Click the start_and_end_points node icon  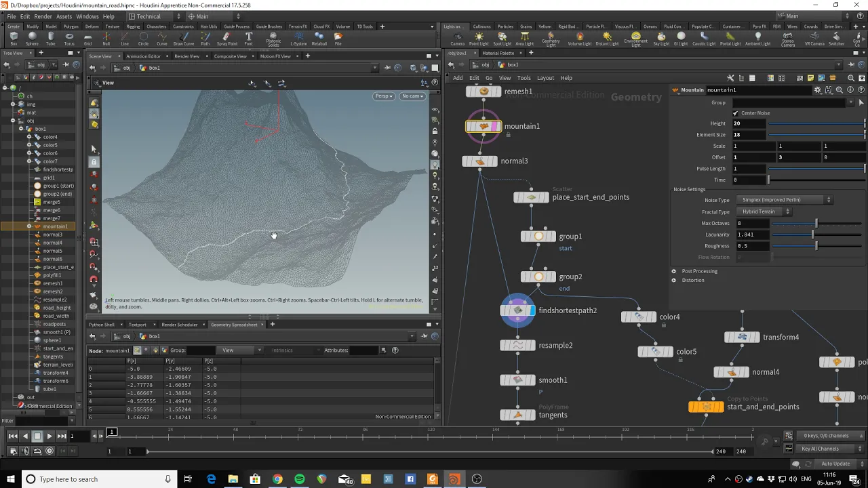[706, 407]
